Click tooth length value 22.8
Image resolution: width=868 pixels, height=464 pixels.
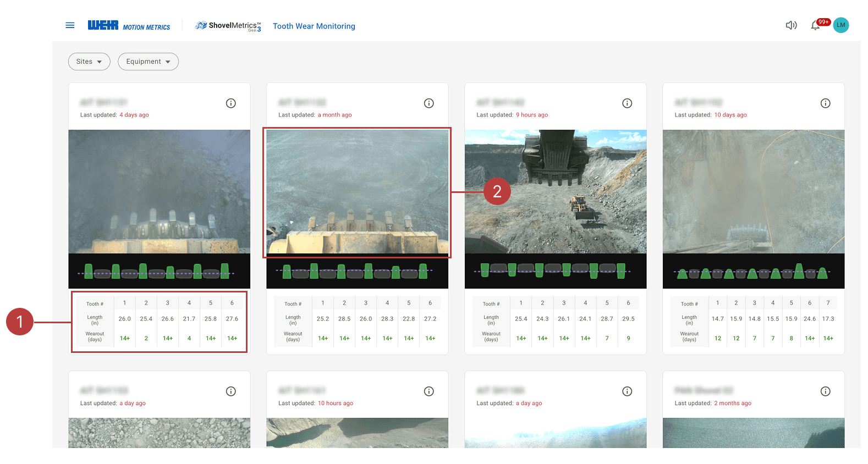pyautogui.click(x=409, y=319)
